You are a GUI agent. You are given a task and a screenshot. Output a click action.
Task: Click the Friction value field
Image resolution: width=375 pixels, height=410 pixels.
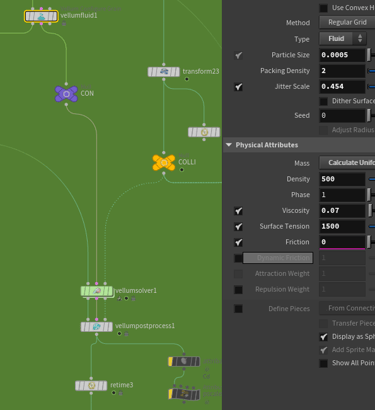click(342, 242)
